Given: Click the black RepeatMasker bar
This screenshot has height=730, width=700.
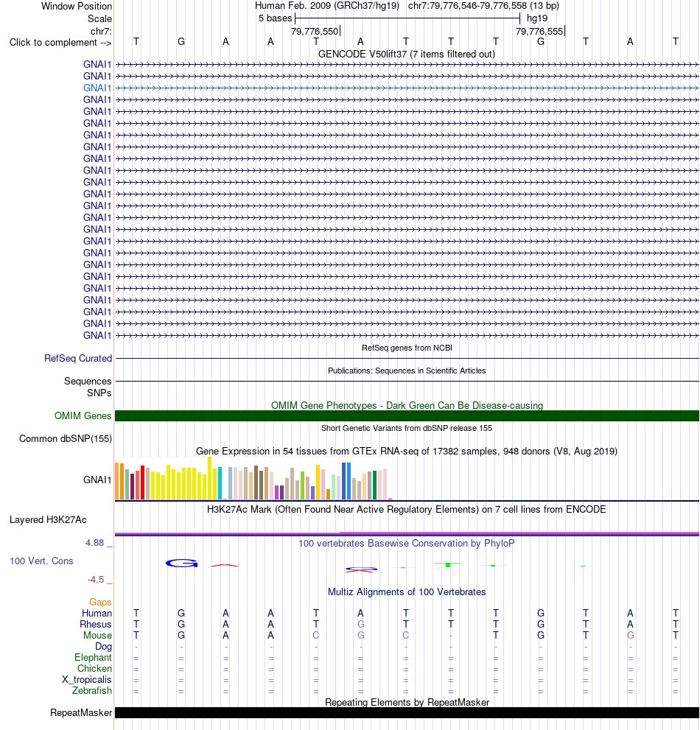Looking at the screenshot, I should [x=407, y=713].
